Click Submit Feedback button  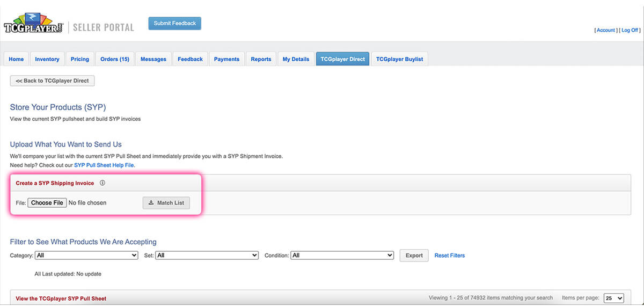pos(175,24)
